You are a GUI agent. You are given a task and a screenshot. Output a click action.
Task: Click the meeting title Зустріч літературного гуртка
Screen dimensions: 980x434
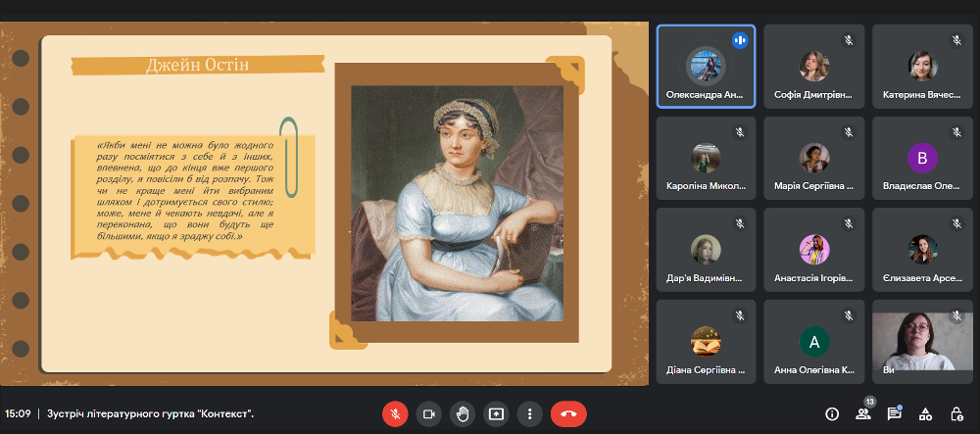click(x=150, y=413)
